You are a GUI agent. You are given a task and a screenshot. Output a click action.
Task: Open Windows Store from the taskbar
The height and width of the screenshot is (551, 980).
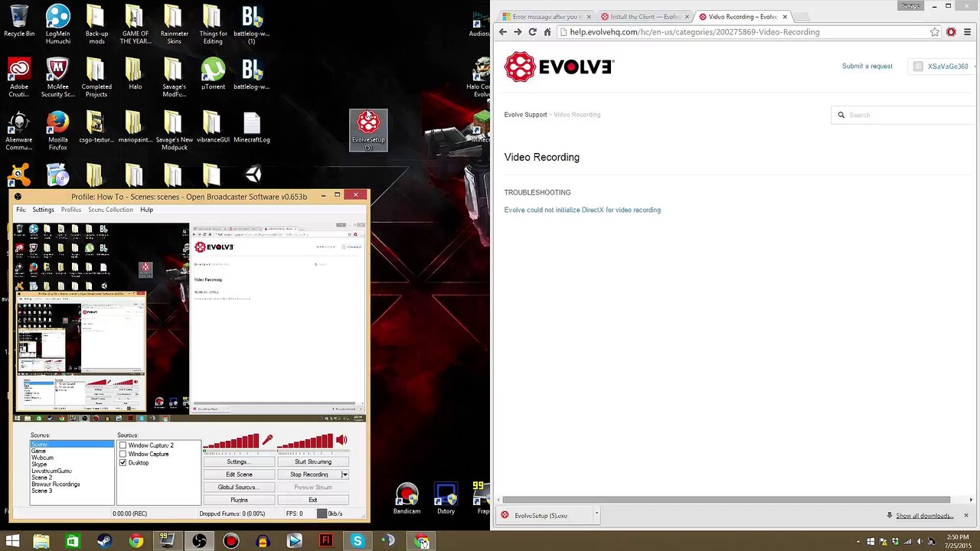point(72,542)
